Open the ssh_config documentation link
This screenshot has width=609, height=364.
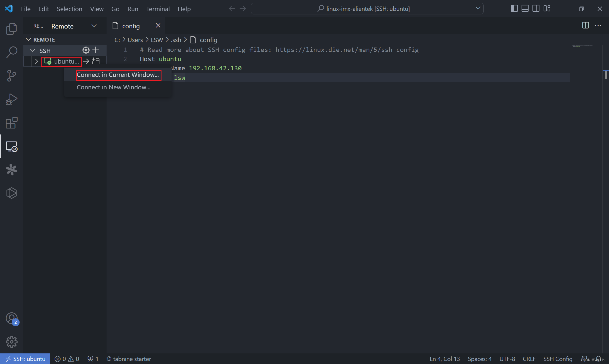pos(347,50)
